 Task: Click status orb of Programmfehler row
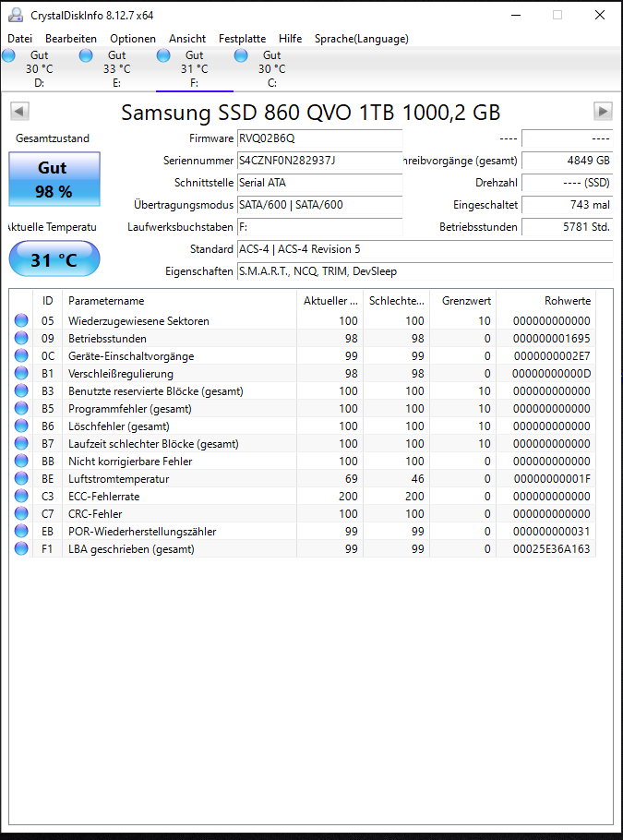click(x=21, y=408)
